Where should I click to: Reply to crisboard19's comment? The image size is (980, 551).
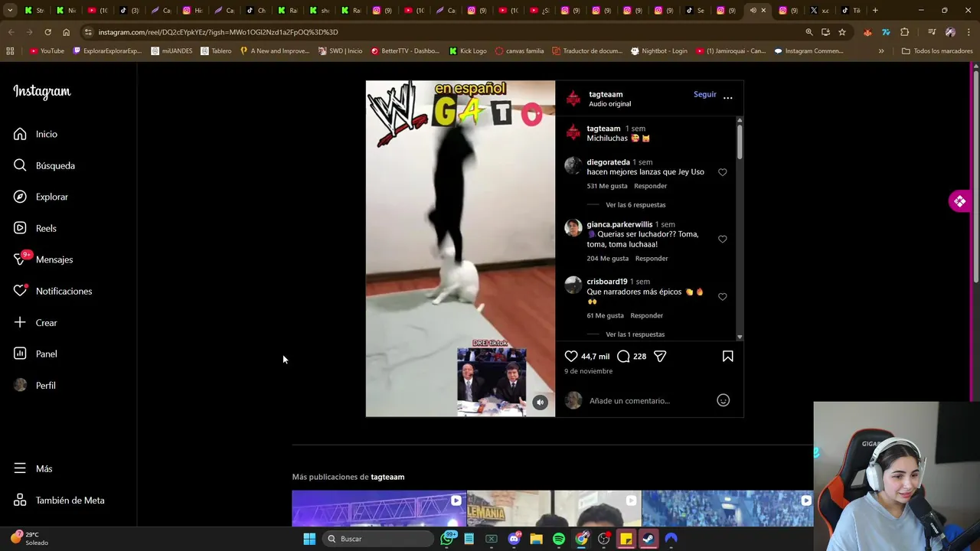[x=647, y=315]
